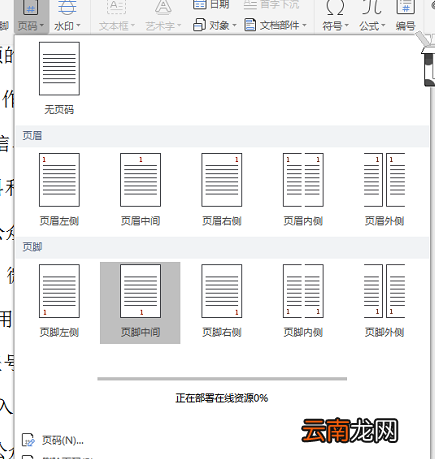Select 页脚外侧 footer outside layout
The image size is (435, 459).
coord(384,301)
